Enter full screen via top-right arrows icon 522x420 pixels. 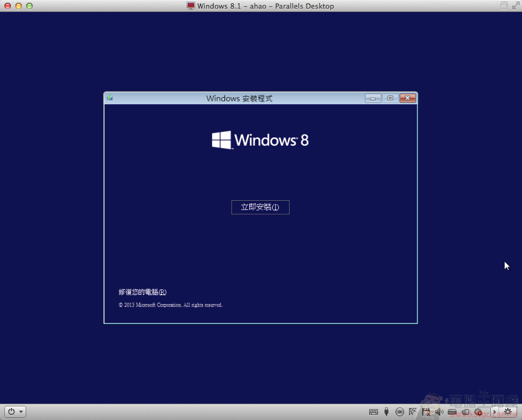515,5
